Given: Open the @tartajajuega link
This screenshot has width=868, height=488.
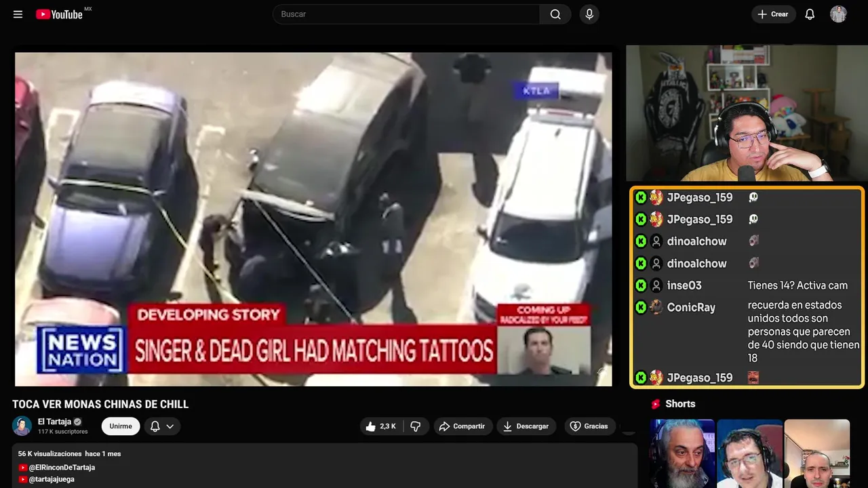Looking at the screenshot, I should (52, 479).
